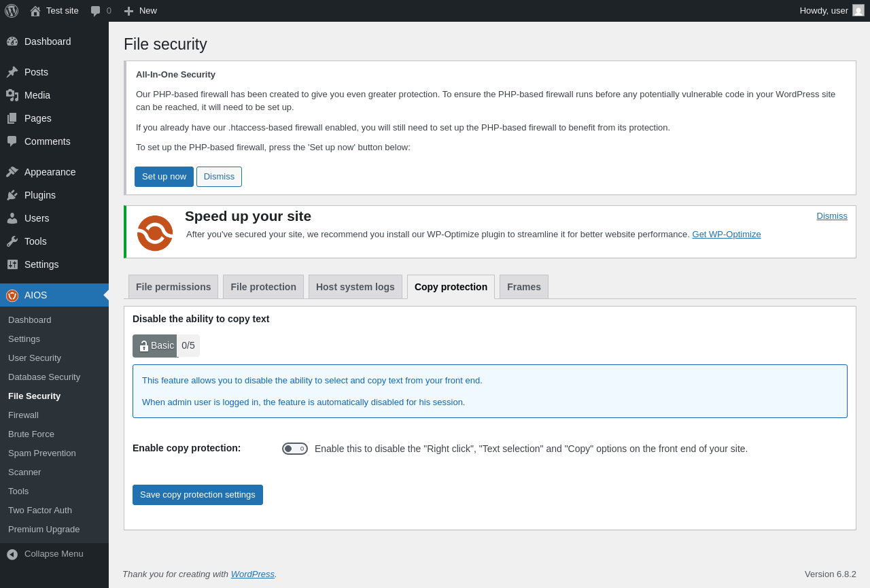Click the Plugins plug icon
Image resolution: width=870 pixels, height=588 pixels.
pos(12,195)
